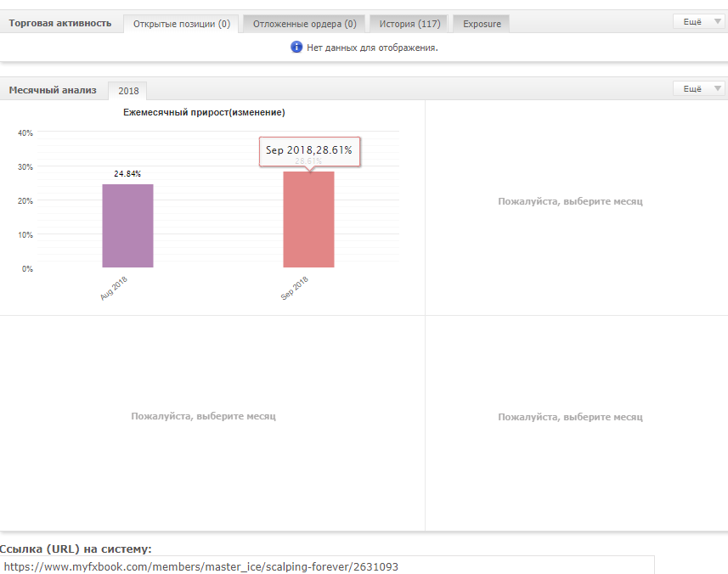The width and height of the screenshot is (728, 574).
Task: Click the system URL input field
Action: coord(327,566)
